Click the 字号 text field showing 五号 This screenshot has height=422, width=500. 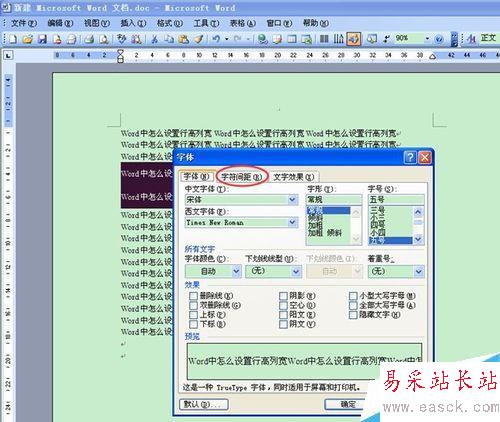[396, 200]
